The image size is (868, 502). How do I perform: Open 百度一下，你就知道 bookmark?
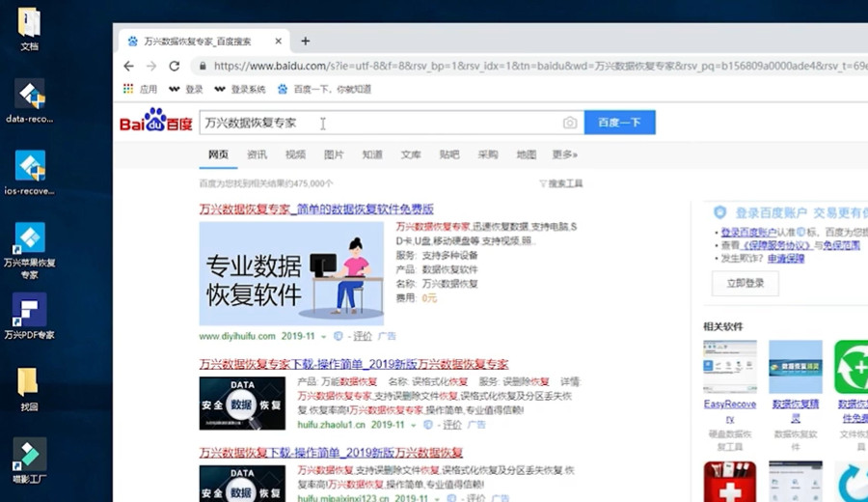tap(324, 89)
